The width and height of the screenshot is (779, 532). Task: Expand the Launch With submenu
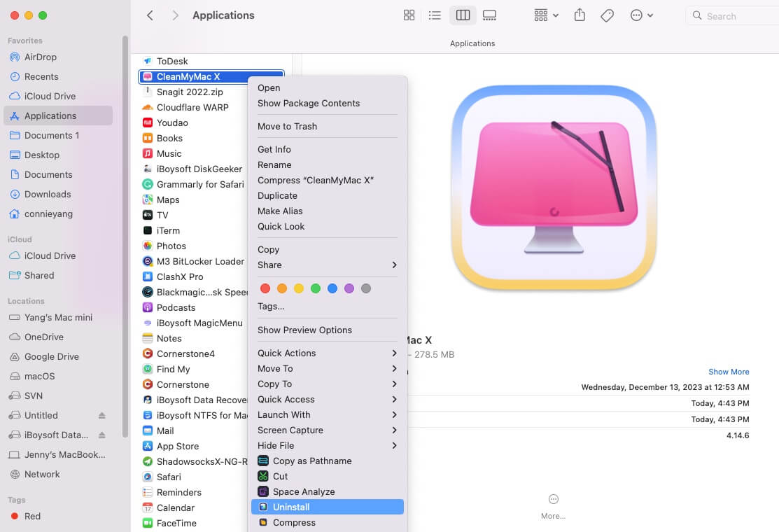point(328,415)
